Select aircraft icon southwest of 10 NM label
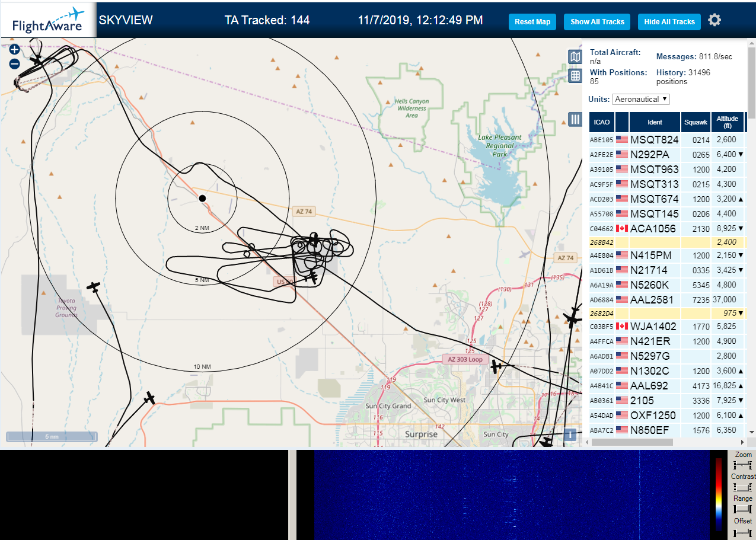 point(149,398)
